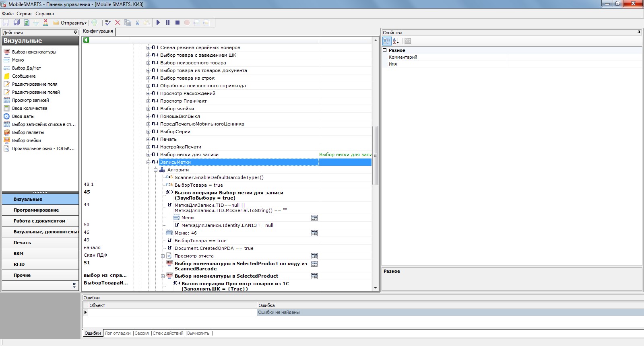
Task: Open the 'Прочие' action group
Action: 40,275
